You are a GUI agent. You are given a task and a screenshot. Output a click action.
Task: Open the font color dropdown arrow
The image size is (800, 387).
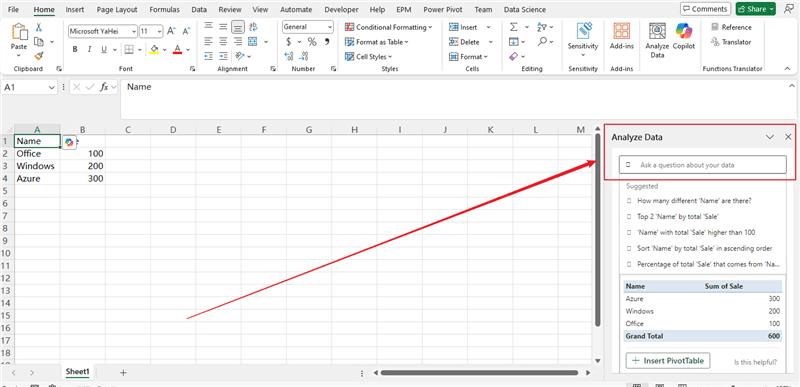tap(188, 50)
